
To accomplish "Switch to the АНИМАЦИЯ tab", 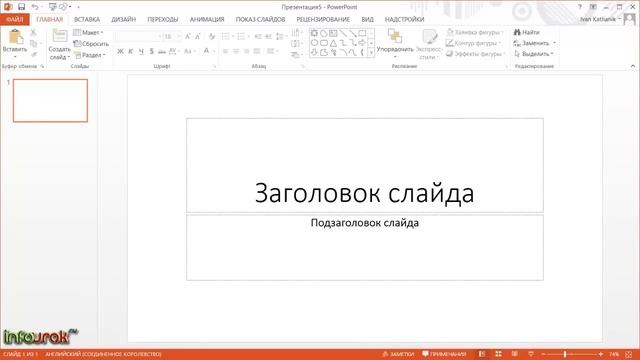I will [x=207, y=19].
